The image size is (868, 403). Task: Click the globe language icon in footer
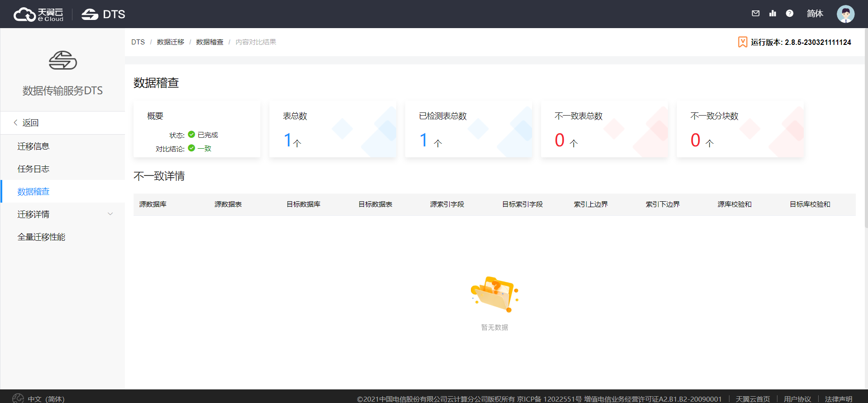pyautogui.click(x=18, y=398)
